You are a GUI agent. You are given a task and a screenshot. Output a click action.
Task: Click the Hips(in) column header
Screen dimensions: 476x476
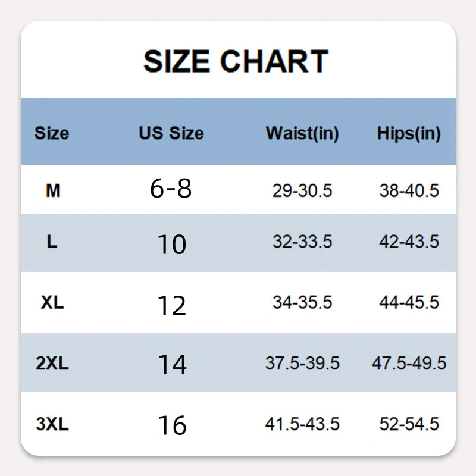coord(409,133)
